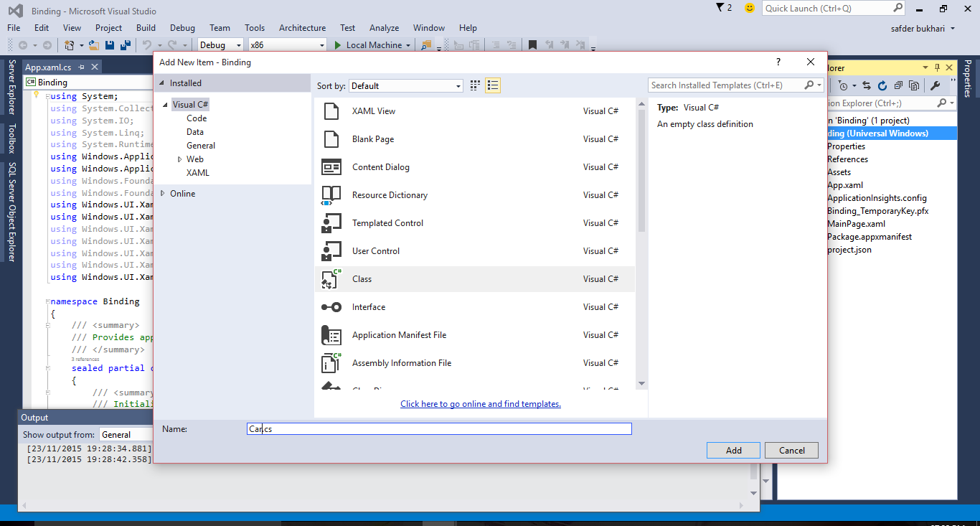
Task: Open the Team menu
Action: pos(220,28)
